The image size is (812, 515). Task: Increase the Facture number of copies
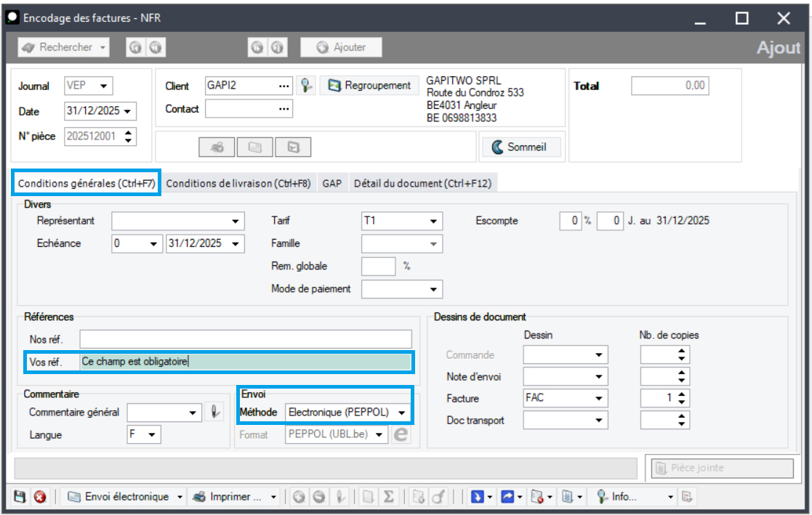[x=681, y=394]
